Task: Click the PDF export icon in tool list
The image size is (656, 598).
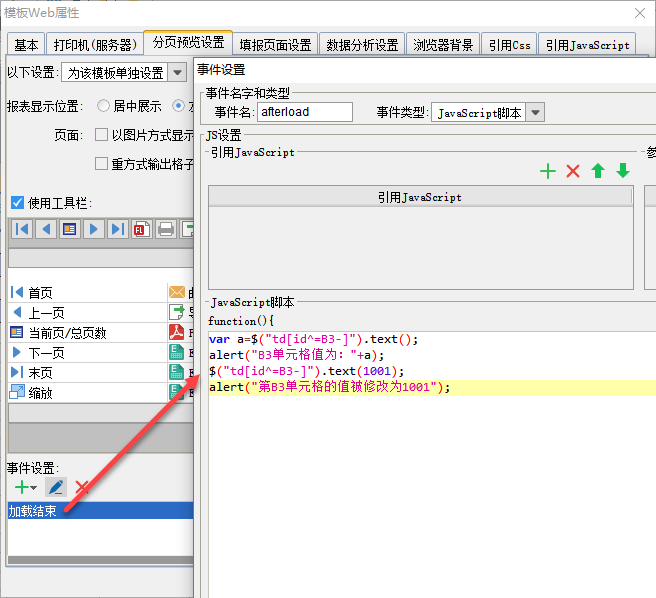Action: pos(177,332)
